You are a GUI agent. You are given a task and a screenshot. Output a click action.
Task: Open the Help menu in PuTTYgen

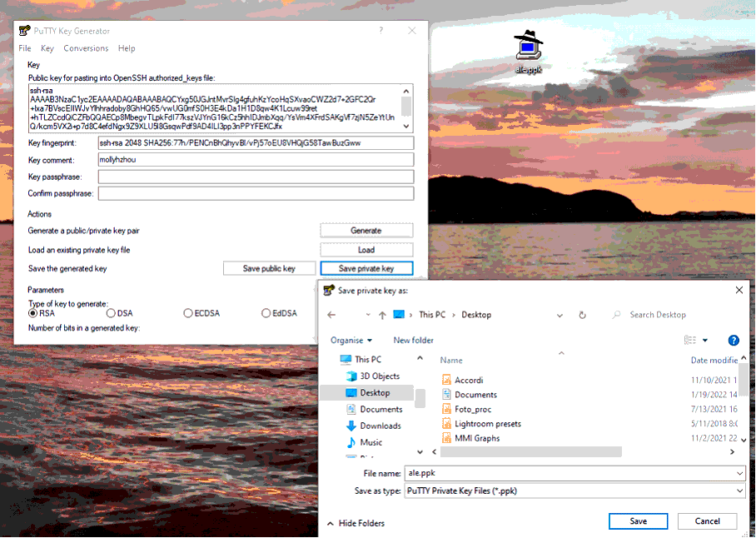(x=127, y=48)
